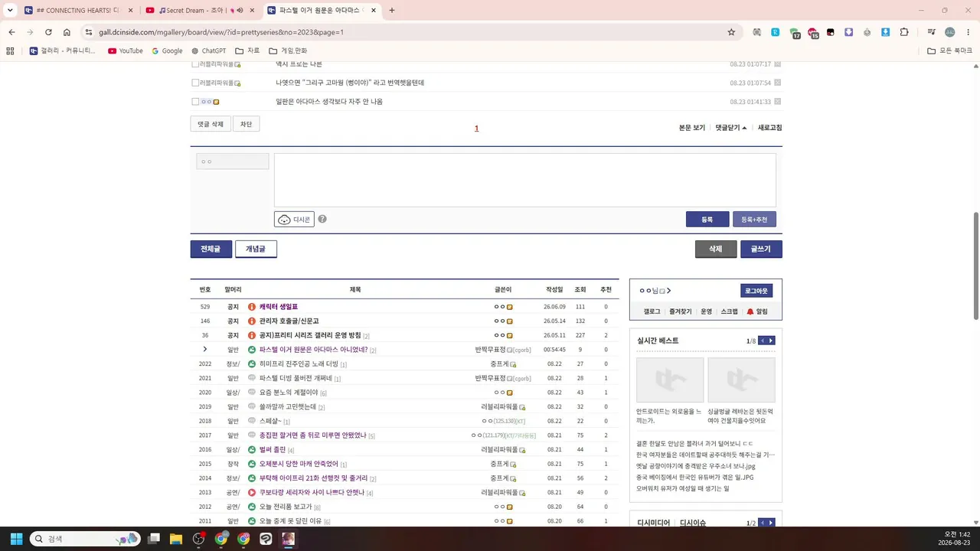Expand the user profile chevron next to ㅇㅇ님

click(x=668, y=291)
